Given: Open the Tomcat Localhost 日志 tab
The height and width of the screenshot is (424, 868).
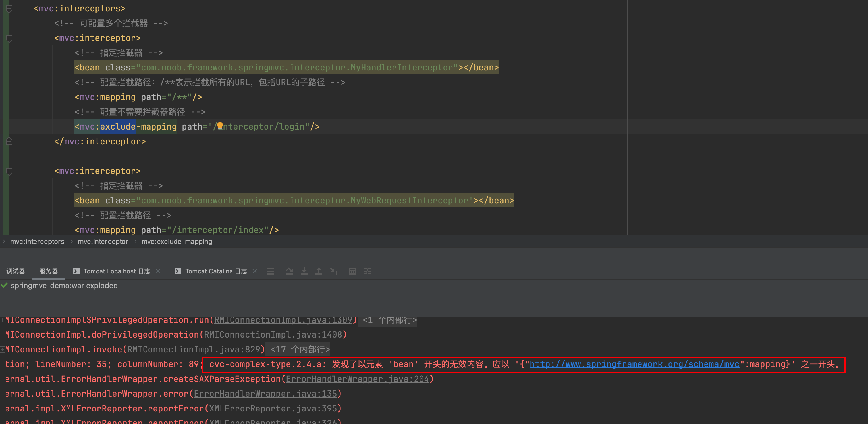Looking at the screenshot, I should click(x=117, y=271).
